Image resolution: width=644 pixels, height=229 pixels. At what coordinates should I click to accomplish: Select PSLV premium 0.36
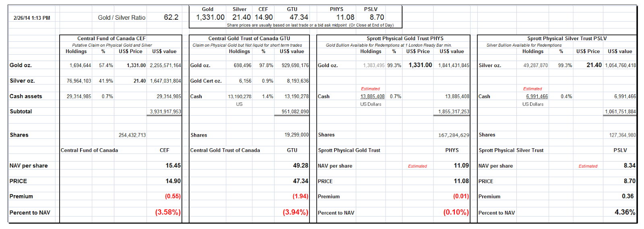tap(628, 196)
